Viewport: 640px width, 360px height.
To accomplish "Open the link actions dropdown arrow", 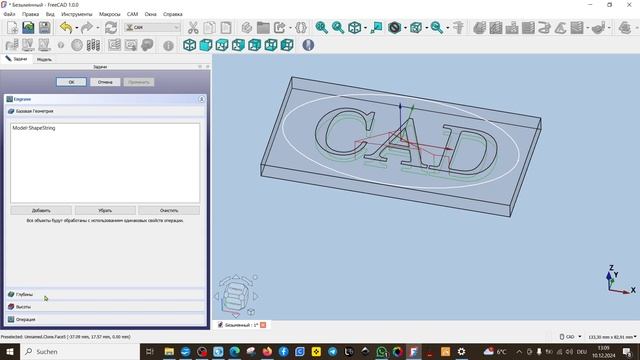I will (290, 28).
